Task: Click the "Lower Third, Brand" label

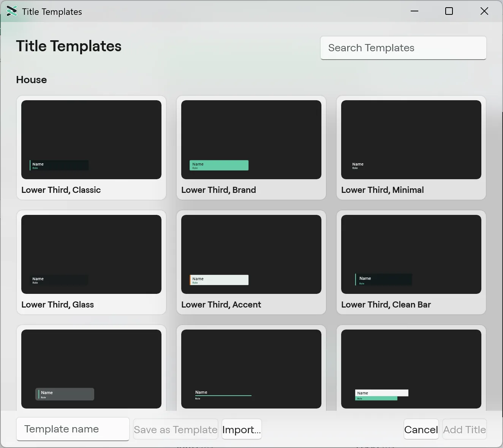Action: point(218,190)
